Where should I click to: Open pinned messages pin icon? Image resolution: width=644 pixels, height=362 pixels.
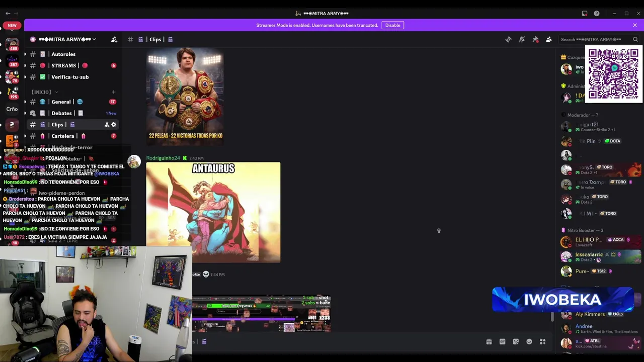coord(535,39)
